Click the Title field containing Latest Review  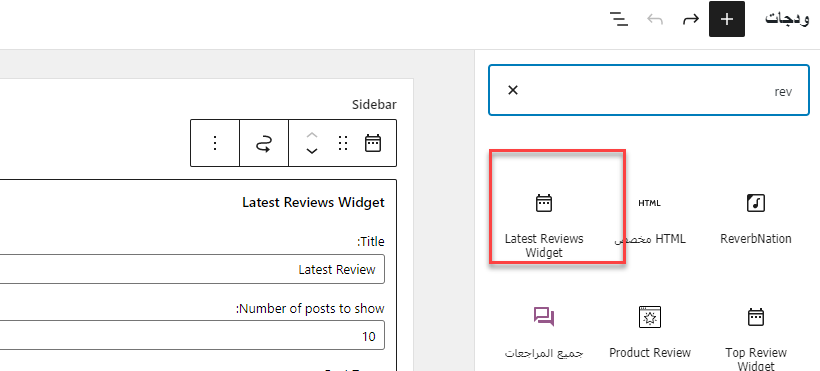(x=191, y=269)
